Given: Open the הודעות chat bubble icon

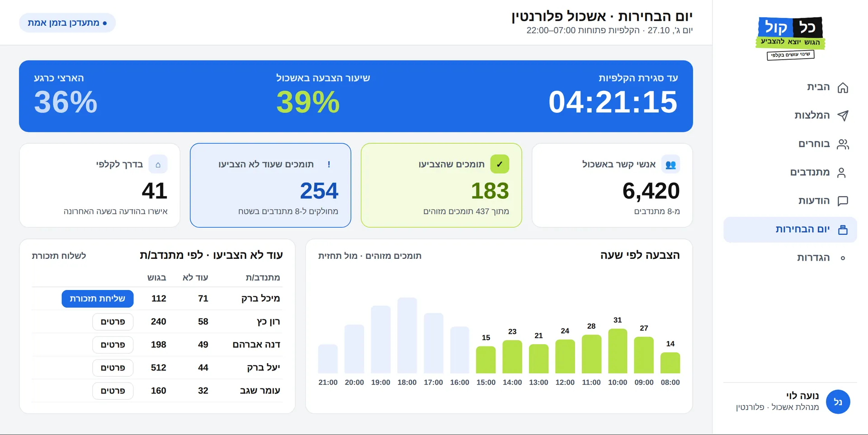Looking at the screenshot, I should (843, 201).
